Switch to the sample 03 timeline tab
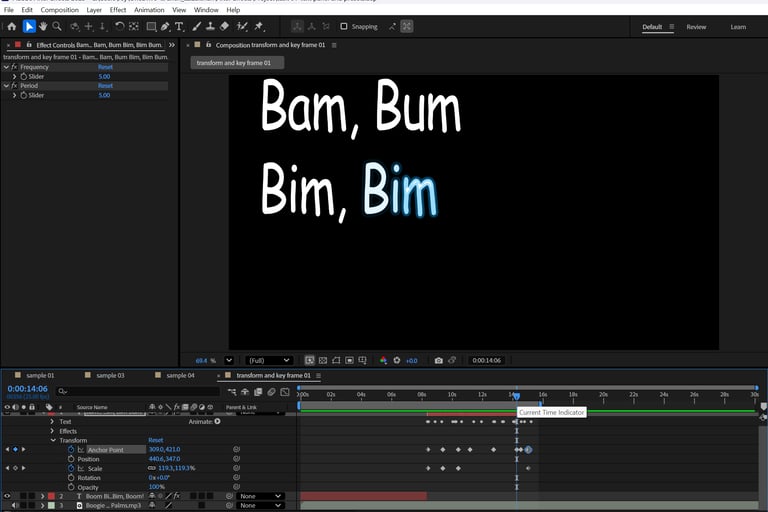This screenshot has height=512, width=768. [110, 375]
